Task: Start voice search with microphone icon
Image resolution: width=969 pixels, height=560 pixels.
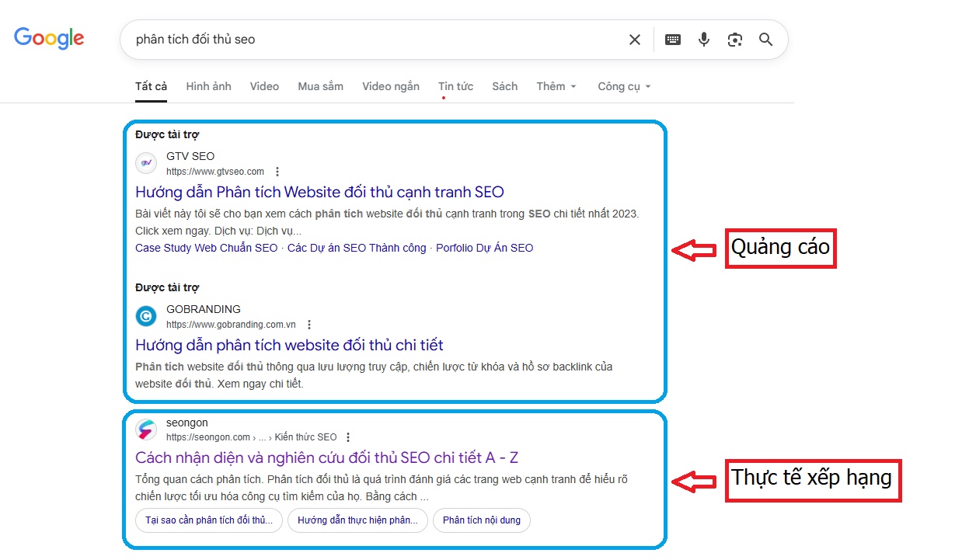Action: 704,40
